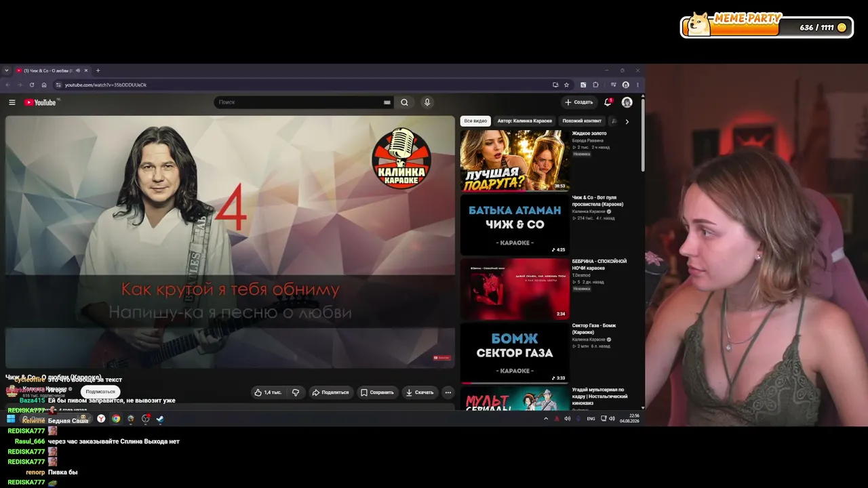Image resolution: width=868 pixels, height=488 pixels.
Task: Start voice search with the microphone icon
Action: pos(427,102)
